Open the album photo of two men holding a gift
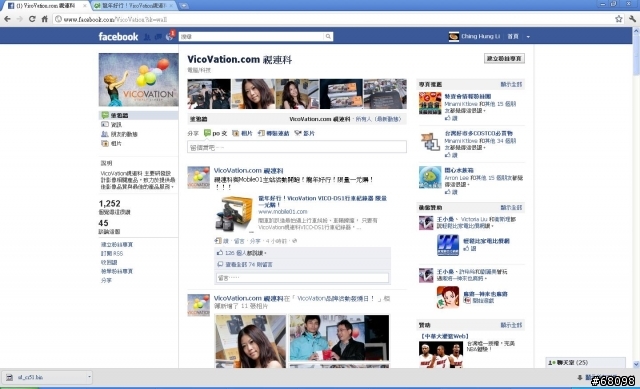 click(x=339, y=338)
